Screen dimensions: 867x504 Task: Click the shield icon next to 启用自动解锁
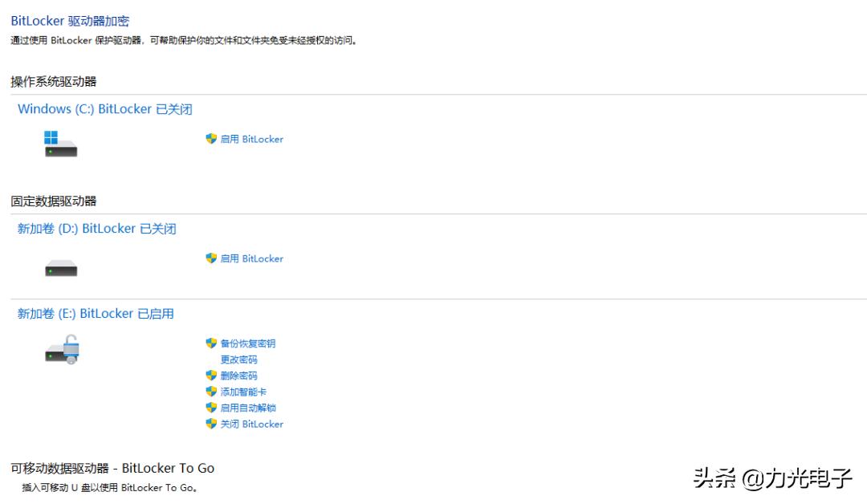210,407
